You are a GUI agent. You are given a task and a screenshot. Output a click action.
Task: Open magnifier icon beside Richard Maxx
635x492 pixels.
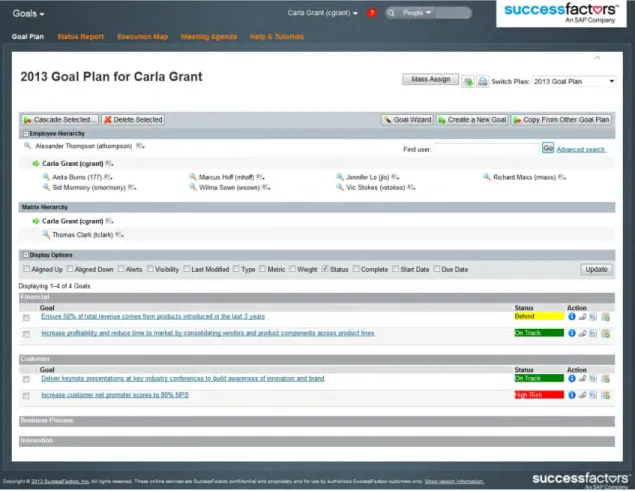[x=486, y=177]
